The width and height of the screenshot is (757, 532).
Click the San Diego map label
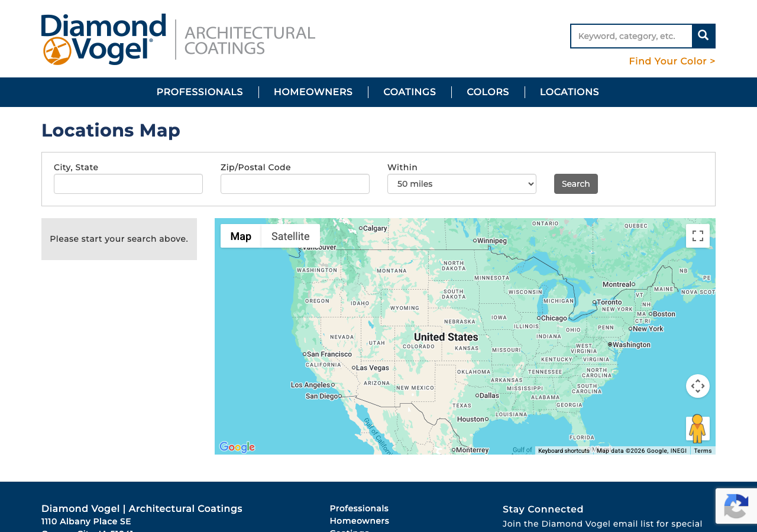point(322,396)
